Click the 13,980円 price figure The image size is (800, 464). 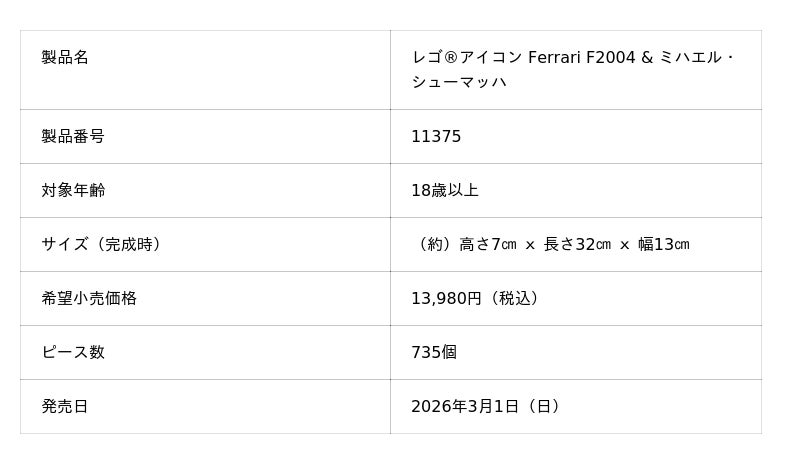coord(446,298)
